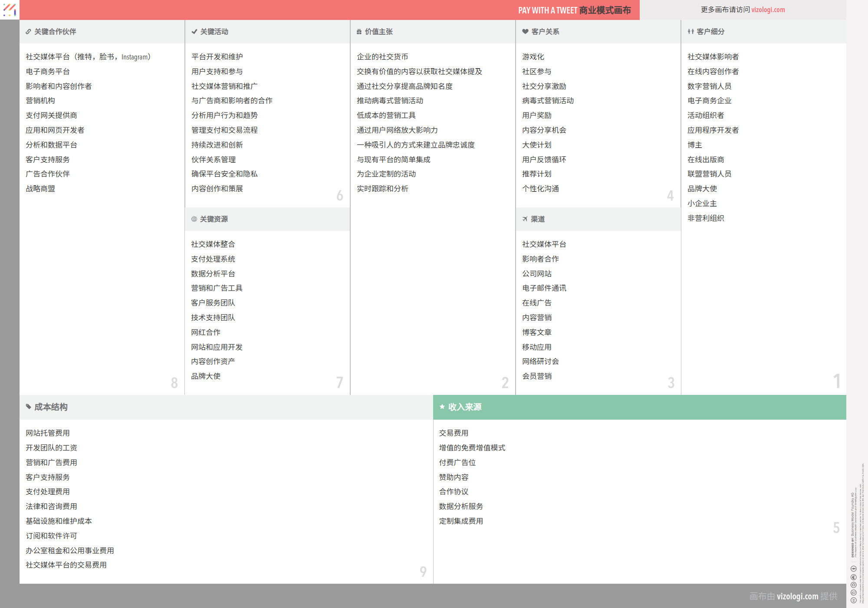Open the vizologi.com link in the top-right header

pyautogui.click(x=769, y=10)
